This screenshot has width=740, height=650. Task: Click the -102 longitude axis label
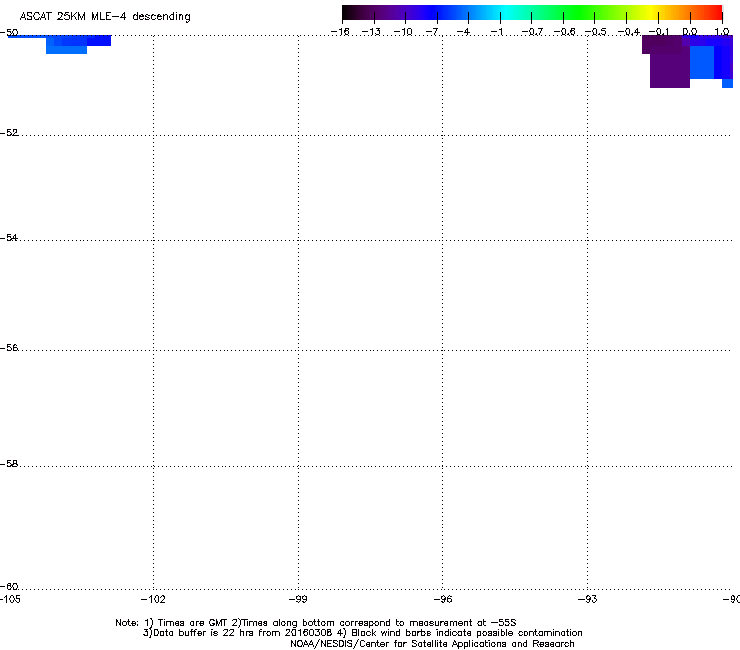click(153, 599)
